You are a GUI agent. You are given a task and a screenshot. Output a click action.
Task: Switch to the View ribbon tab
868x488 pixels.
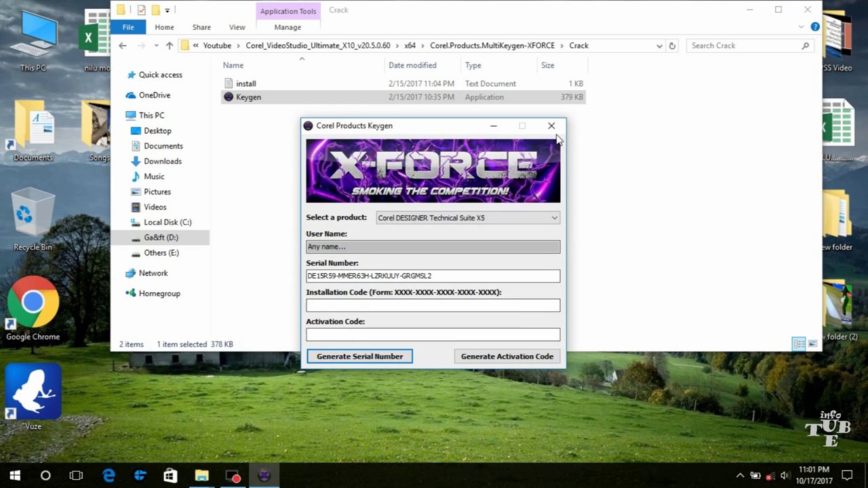(x=237, y=27)
